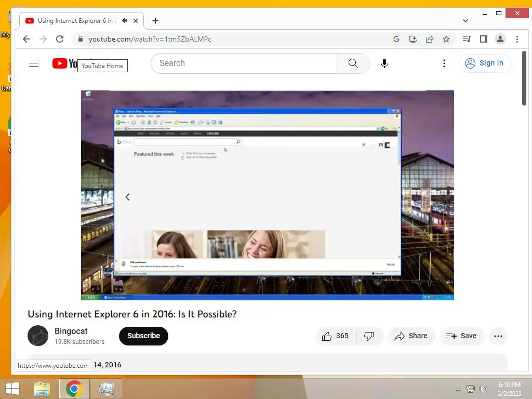Mute the tab via speaker icon

(125, 21)
